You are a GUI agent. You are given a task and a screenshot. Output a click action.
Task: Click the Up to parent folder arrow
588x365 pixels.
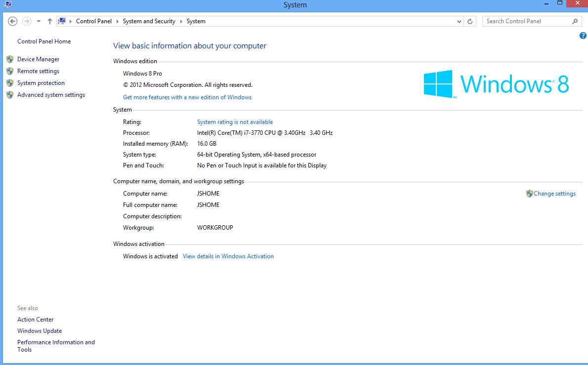click(50, 21)
